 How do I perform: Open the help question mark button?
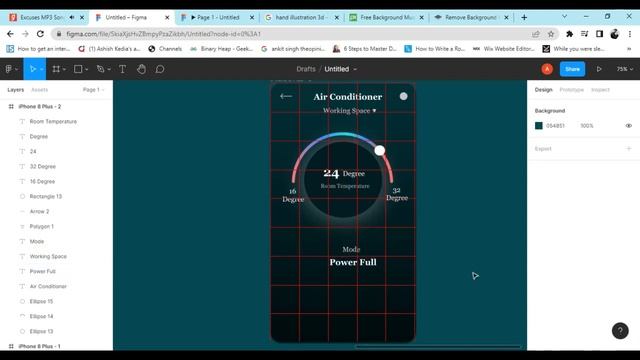click(620, 331)
